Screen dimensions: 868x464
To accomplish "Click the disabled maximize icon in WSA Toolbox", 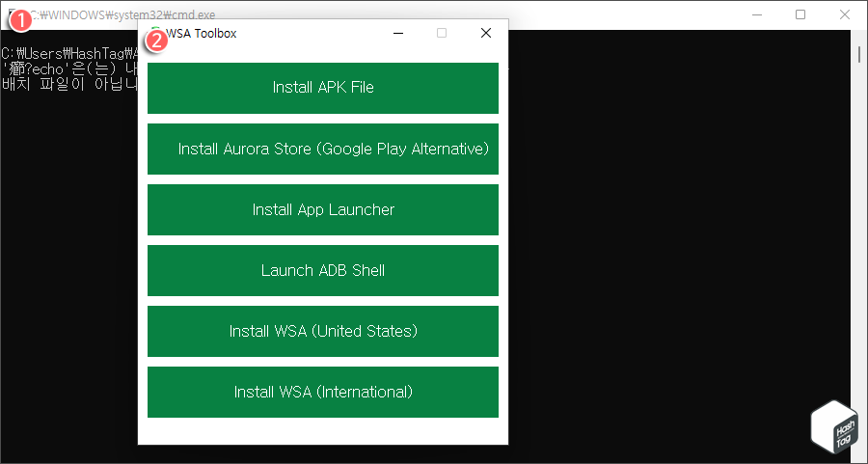I will pyautogui.click(x=442, y=33).
